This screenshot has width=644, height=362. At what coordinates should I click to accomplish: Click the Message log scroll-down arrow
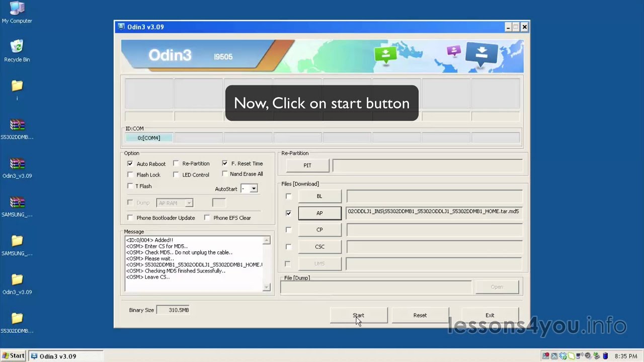point(267,287)
